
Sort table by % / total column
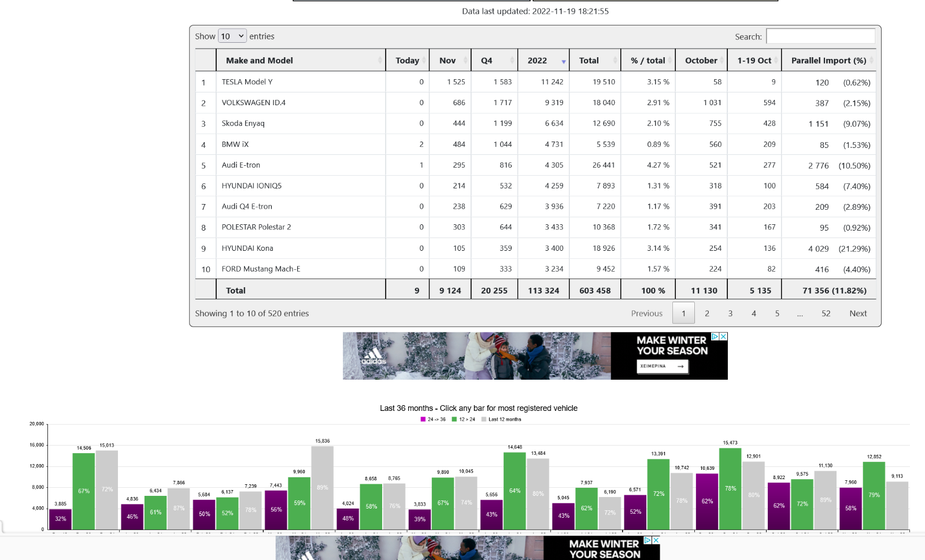pos(648,60)
